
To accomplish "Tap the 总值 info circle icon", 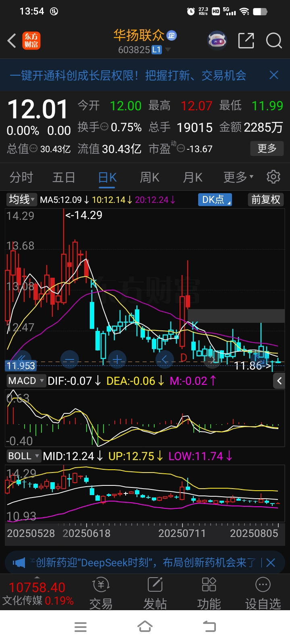I will click(x=34, y=149).
